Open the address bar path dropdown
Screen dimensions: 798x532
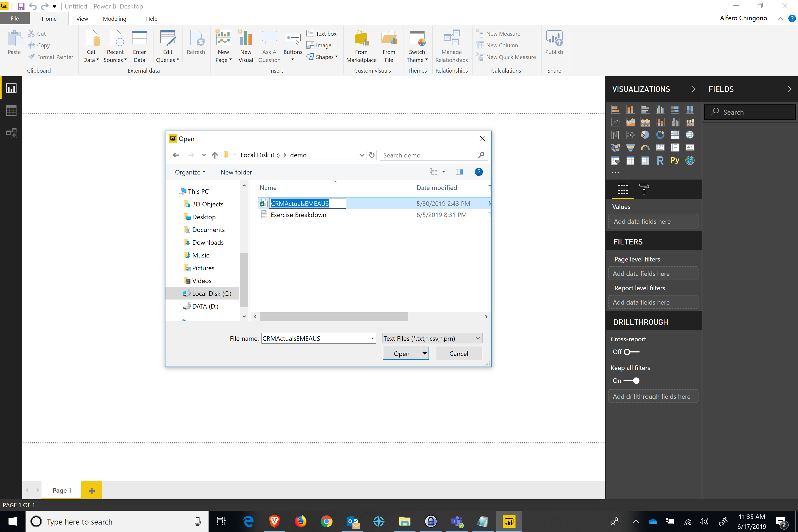(362, 155)
